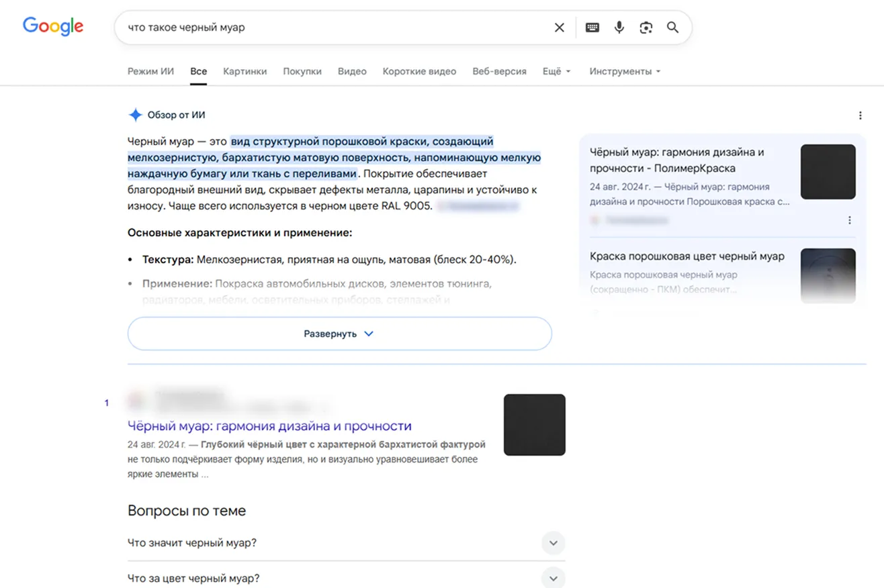Open the 'Инструменты' dropdown
Image resolution: width=884 pixels, height=588 pixels.
[625, 71]
